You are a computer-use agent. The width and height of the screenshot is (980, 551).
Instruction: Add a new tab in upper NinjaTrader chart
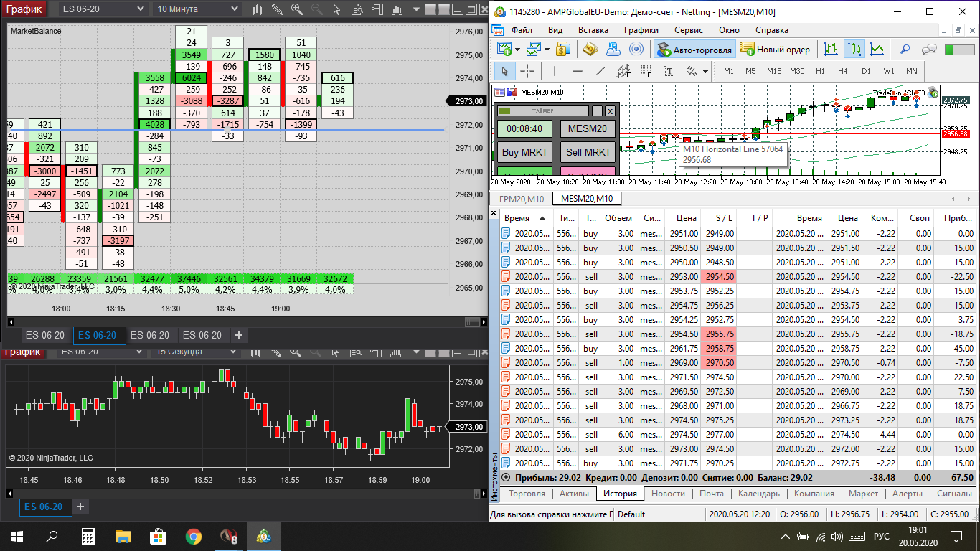pos(239,335)
